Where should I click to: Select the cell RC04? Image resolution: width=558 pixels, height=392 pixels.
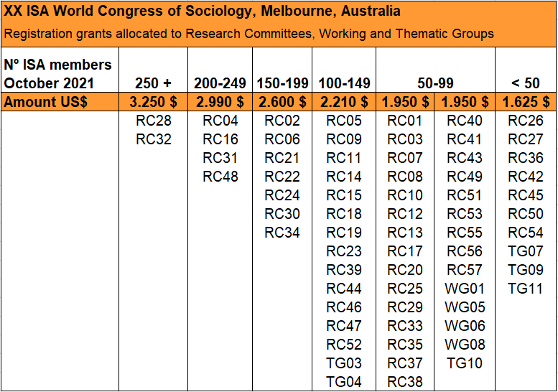pyautogui.click(x=220, y=121)
